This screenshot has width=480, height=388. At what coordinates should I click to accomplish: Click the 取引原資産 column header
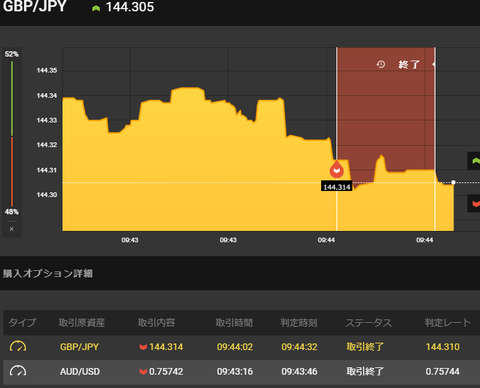click(x=82, y=323)
